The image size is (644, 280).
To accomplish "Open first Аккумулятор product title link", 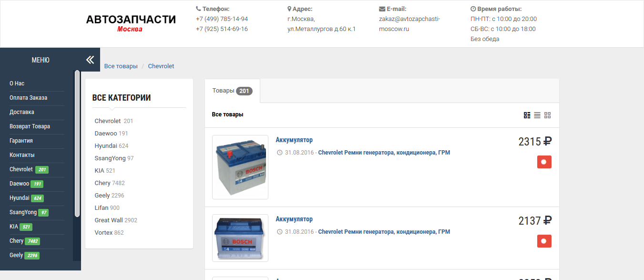I will (294, 140).
